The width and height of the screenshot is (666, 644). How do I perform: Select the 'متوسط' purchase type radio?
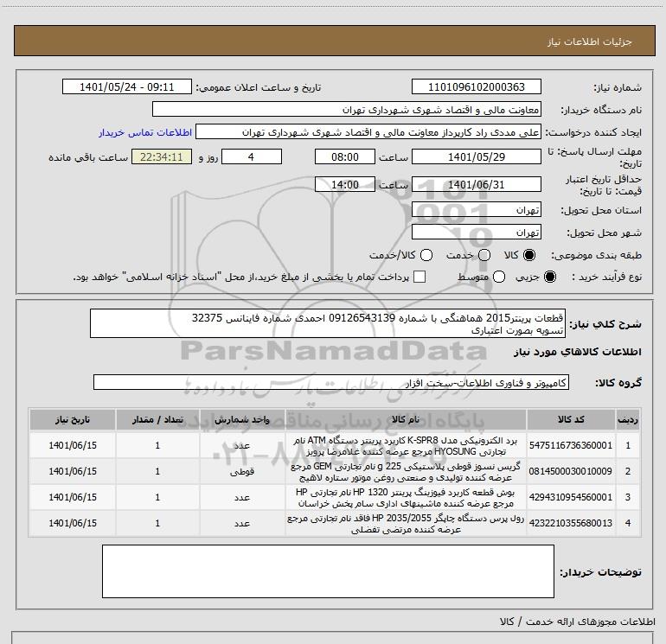coord(499,277)
